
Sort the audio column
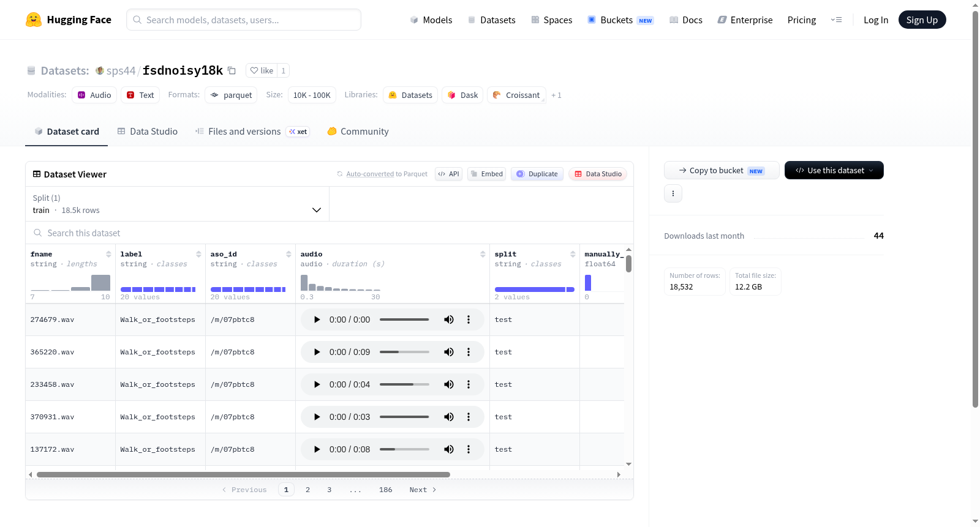(x=483, y=254)
